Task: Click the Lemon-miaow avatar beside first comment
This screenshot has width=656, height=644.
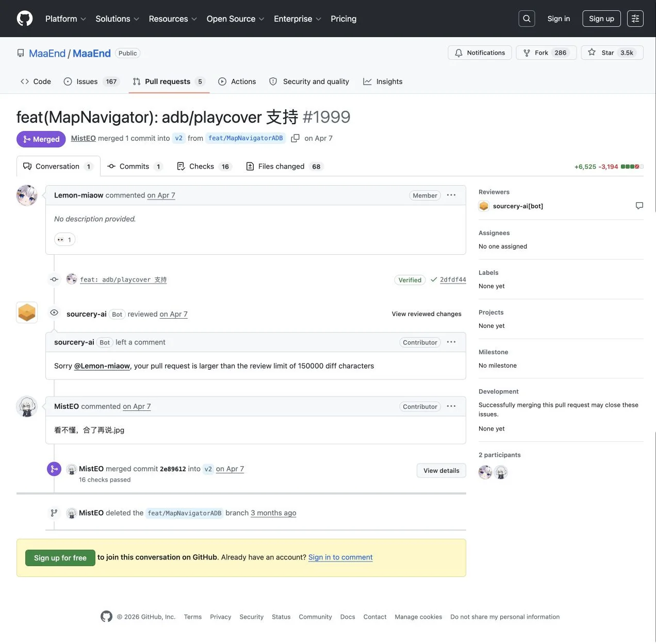Action: 27,195
